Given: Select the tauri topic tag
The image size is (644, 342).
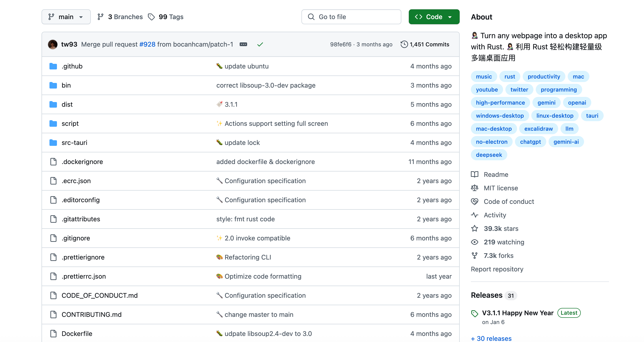Looking at the screenshot, I should point(592,116).
